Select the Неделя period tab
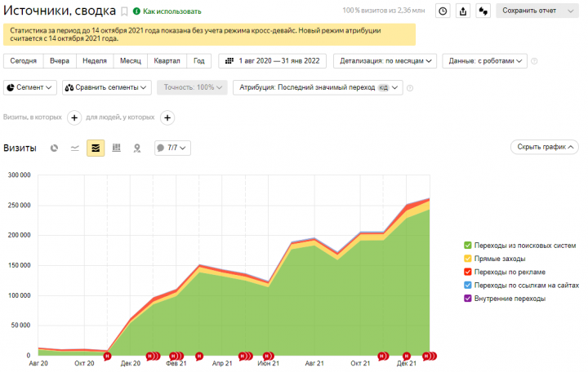This screenshot has width=588, height=372. click(x=95, y=60)
